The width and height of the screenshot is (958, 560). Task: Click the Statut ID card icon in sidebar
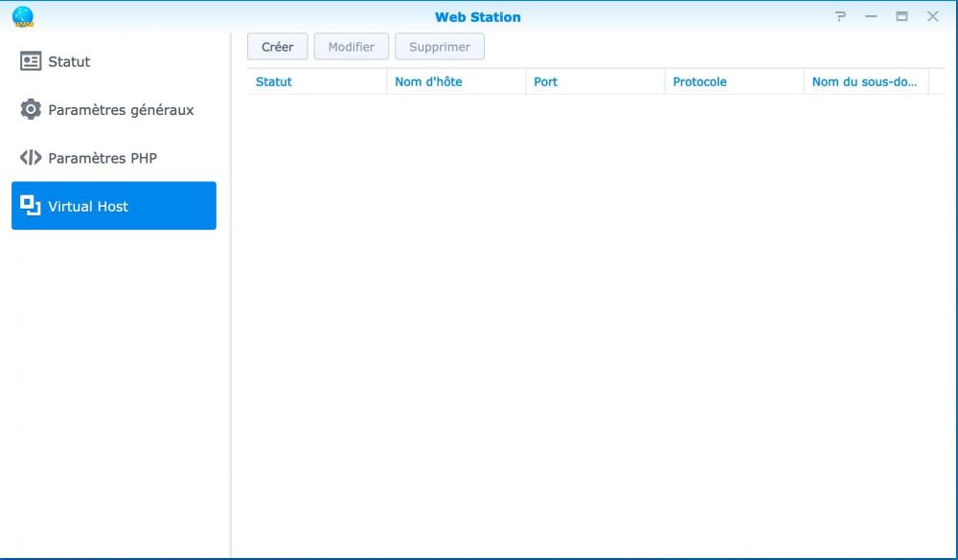point(31,61)
